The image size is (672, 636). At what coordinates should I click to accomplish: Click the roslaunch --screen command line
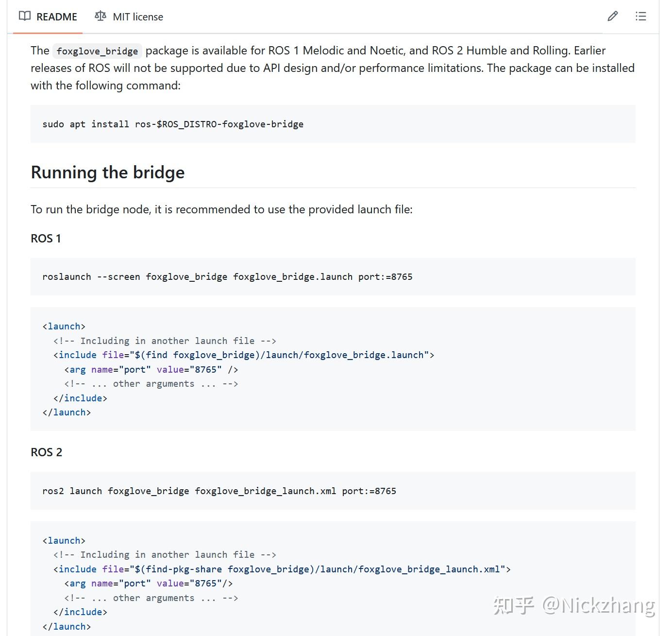point(227,277)
